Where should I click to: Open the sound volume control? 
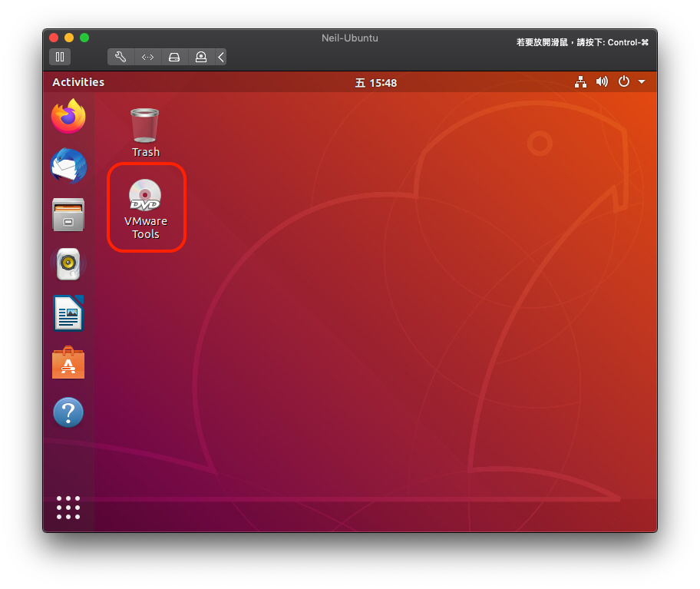(x=602, y=81)
